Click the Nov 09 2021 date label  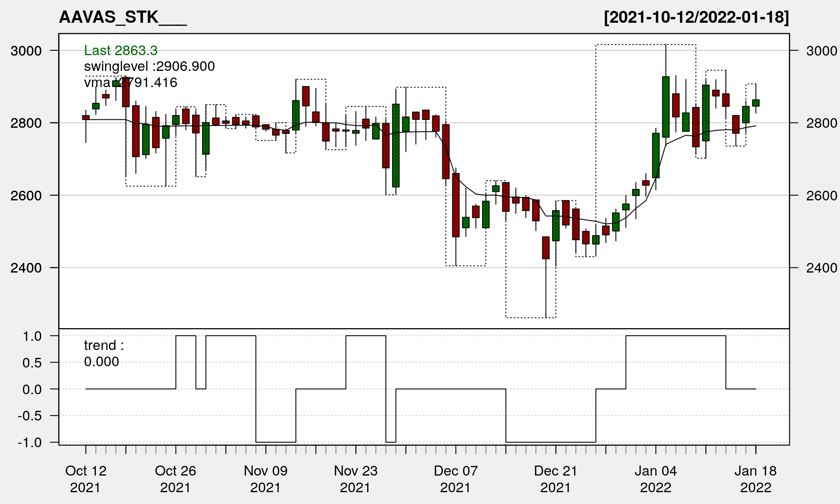[x=266, y=479]
